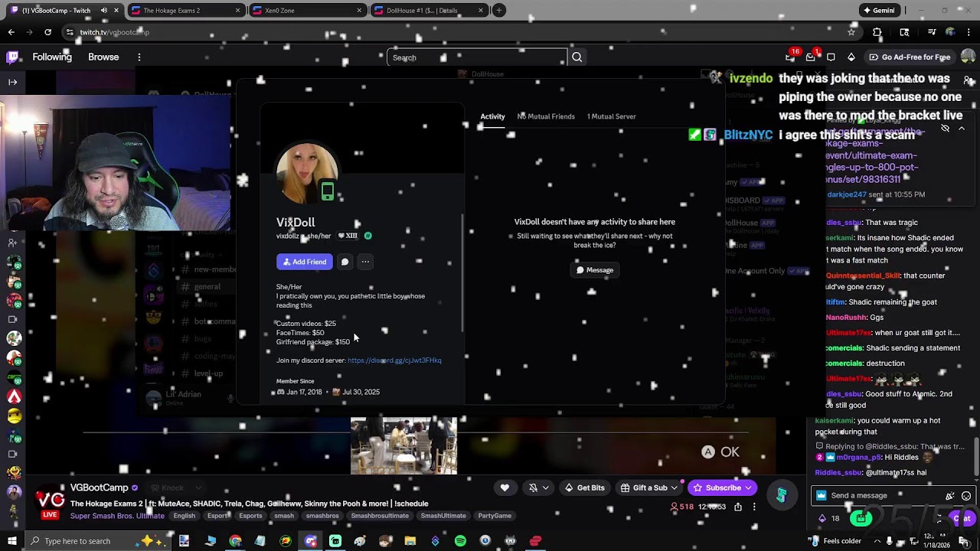The image size is (980, 551).
Task: Open the browser extensions puzzle icon
Action: click(x=877, y=32)
